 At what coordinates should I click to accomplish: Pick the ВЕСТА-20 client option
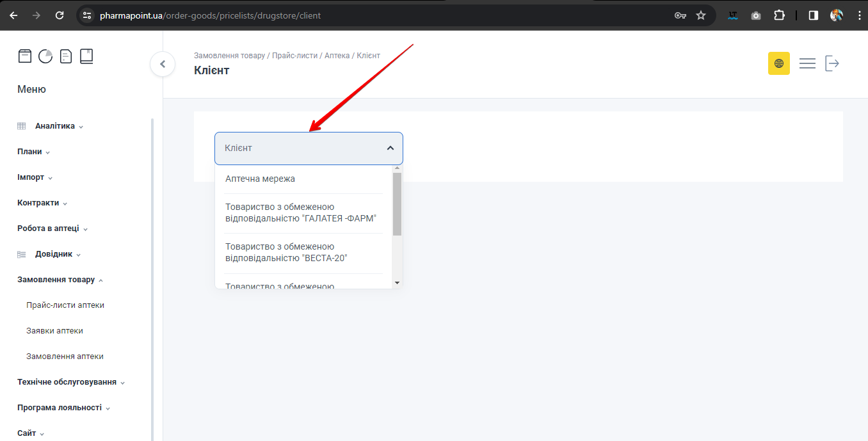[x=285, y=253]
